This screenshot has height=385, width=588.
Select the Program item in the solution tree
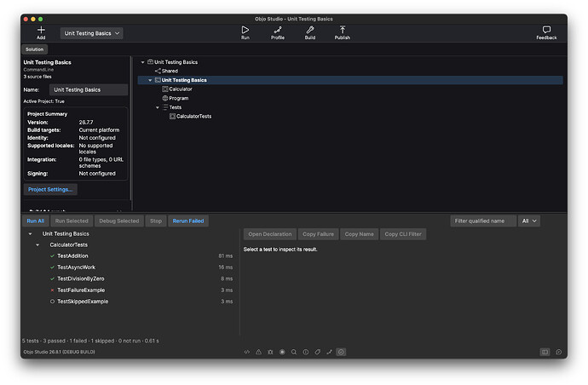click(x=178, y=98)
